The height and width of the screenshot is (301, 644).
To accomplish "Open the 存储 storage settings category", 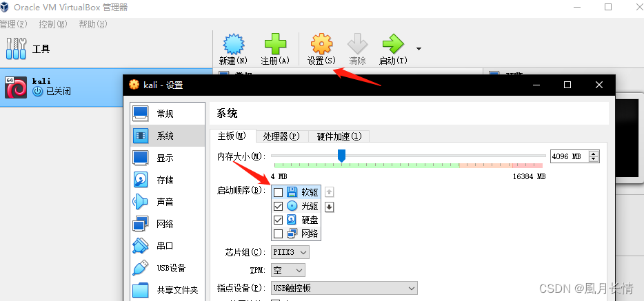I will click(x=168, y=180).
